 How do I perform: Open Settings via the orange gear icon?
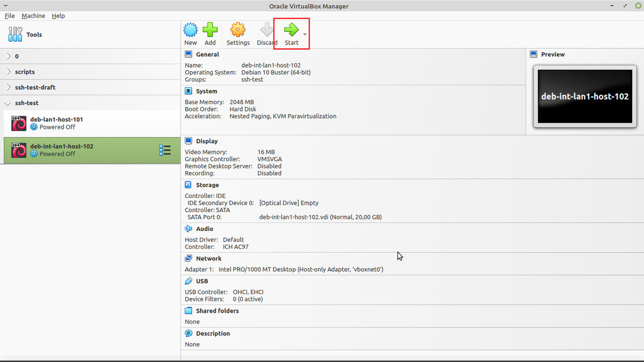238,29
